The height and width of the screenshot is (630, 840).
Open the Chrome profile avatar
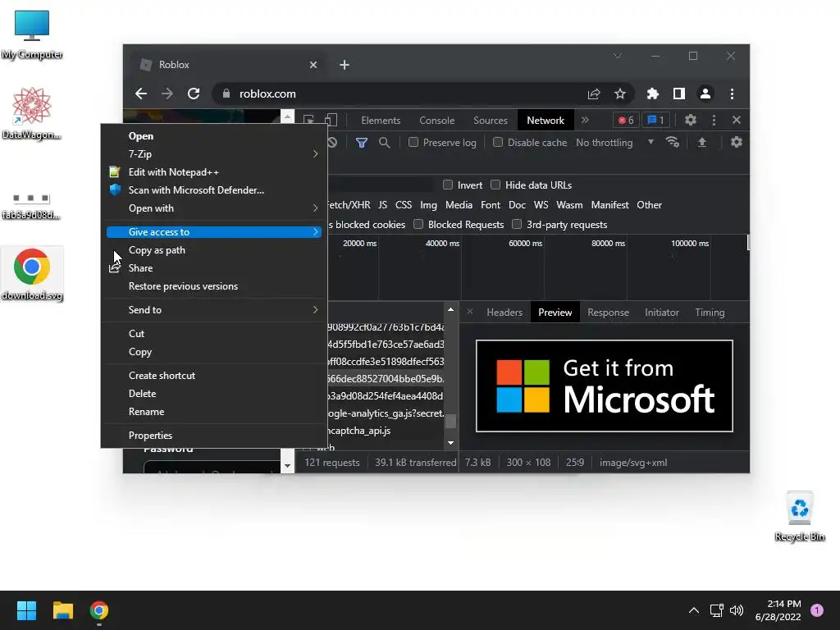(x=705, y=94)
